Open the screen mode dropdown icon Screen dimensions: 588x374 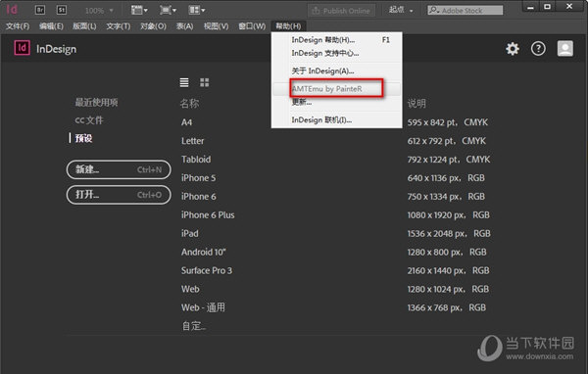[x=168, y=10]
